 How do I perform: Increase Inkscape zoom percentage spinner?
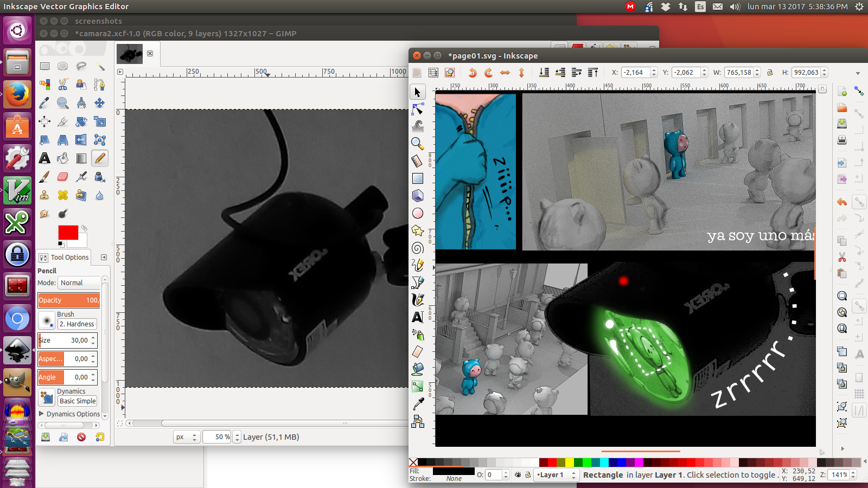point(853,472)
